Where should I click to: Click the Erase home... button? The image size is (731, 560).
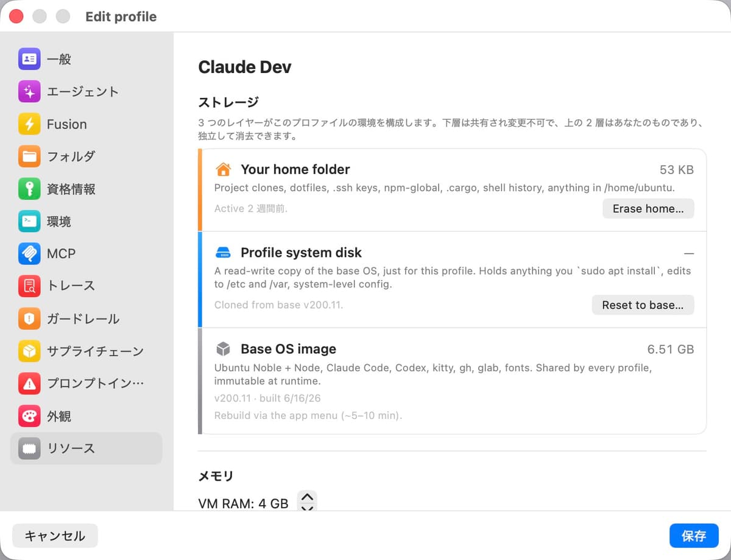648,208
